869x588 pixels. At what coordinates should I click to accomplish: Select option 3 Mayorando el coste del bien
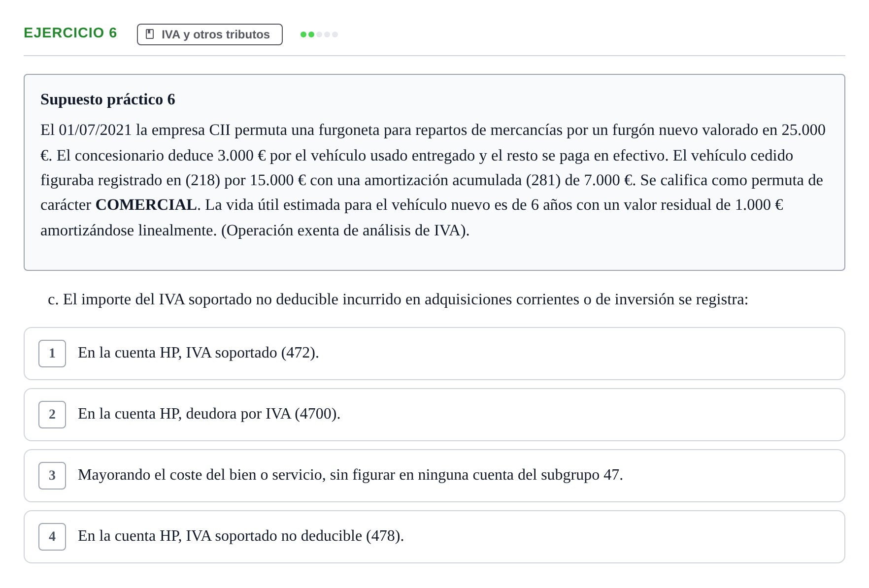click(434, 476)
